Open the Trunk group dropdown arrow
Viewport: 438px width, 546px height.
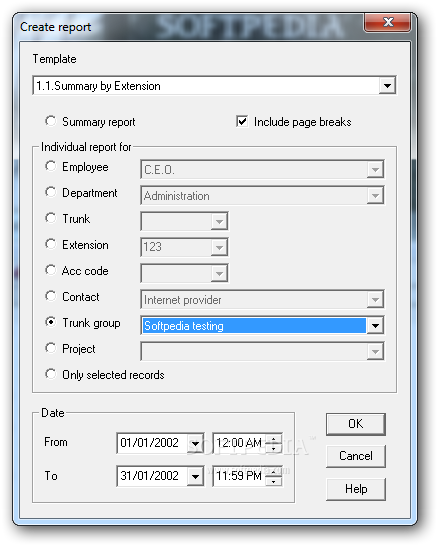[x=375, y=326]
